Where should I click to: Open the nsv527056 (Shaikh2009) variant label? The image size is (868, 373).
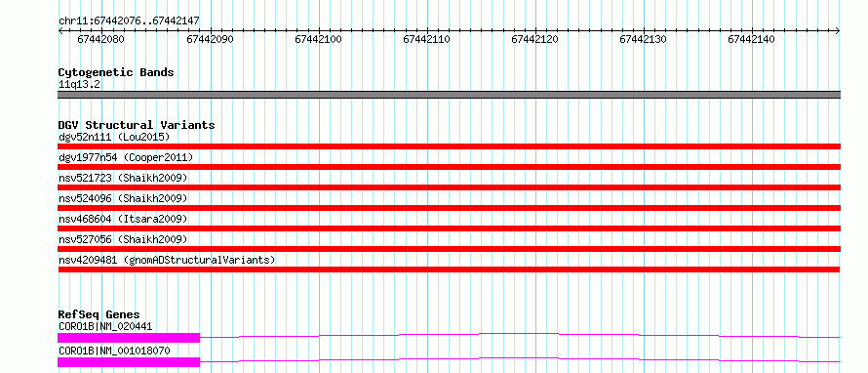pos(123,239)
